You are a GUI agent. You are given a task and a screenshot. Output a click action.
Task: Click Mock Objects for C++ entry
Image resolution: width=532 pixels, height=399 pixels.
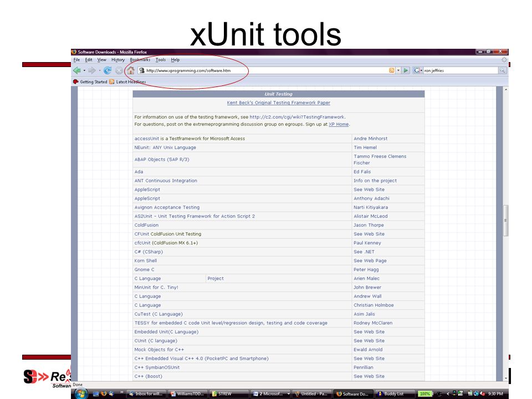[x=159, y=350]
